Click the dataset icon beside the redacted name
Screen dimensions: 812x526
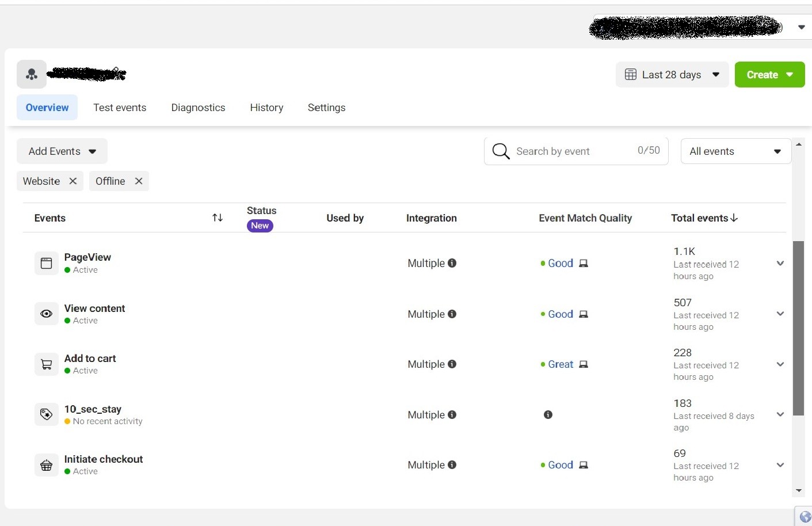[x=32, y=74]
